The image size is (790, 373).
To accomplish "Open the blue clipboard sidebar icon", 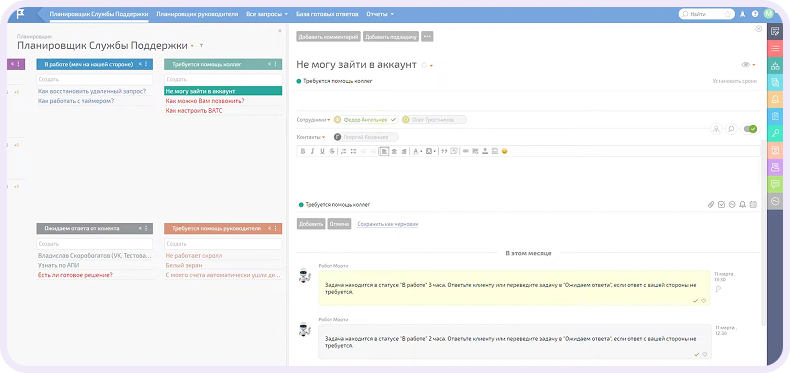I will click(775, 116).
